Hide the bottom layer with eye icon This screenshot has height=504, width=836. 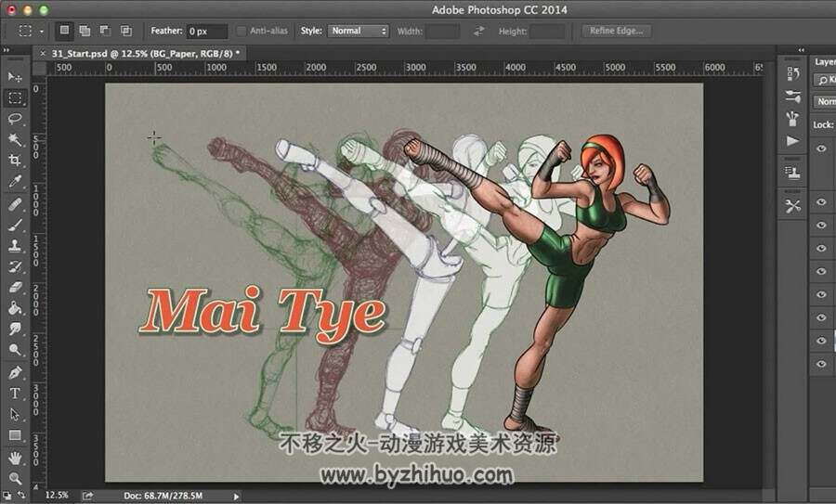point(821,364)
